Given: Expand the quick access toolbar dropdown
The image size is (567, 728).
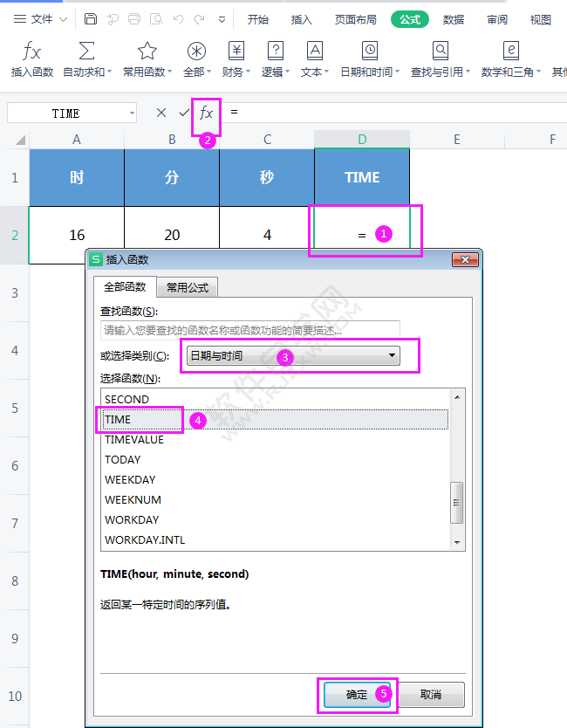Looking at the screenshot, I should pos(222,19).
